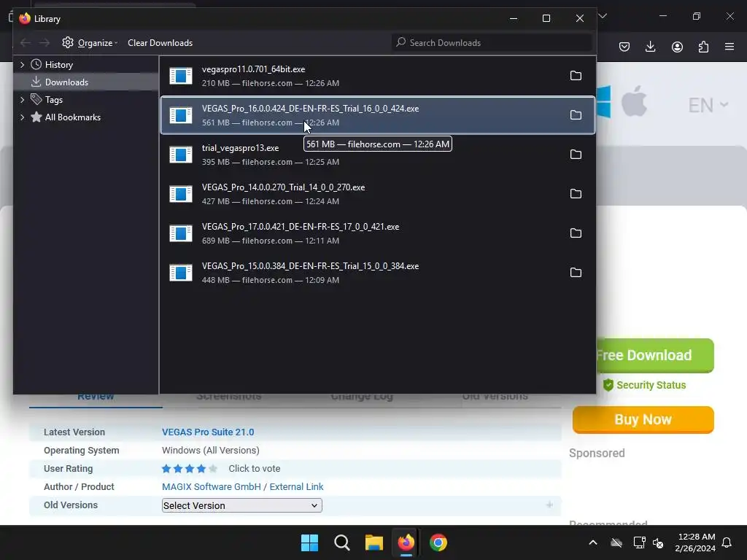The width and height of the screenshot is (747, 560).
Task: Click the Library forward arrow
Action: click(x=44, y=43)
